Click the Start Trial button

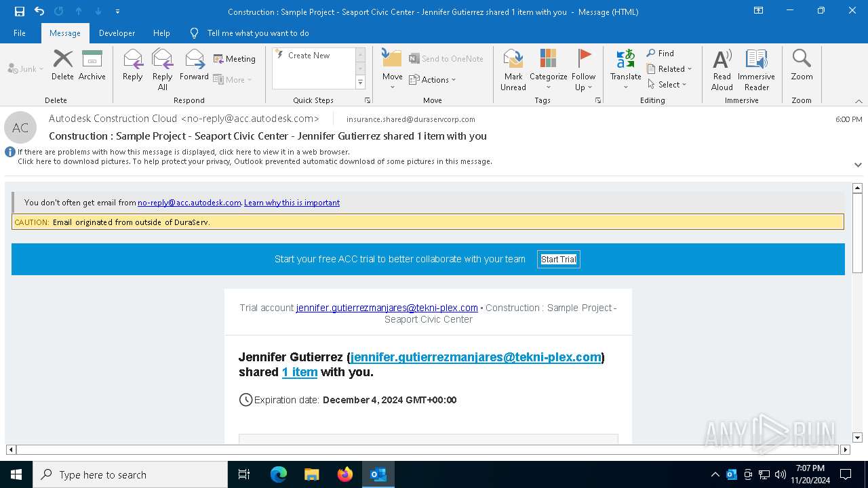point(559,260)
